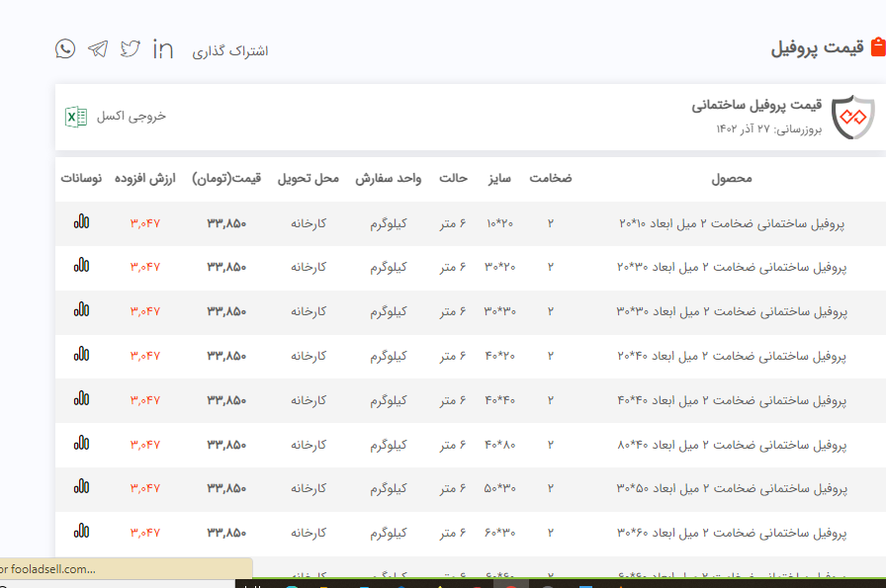This screenshot has height=588, width=886.
Task: Click the shield logo of price table
Action: [x=852, y=119]
